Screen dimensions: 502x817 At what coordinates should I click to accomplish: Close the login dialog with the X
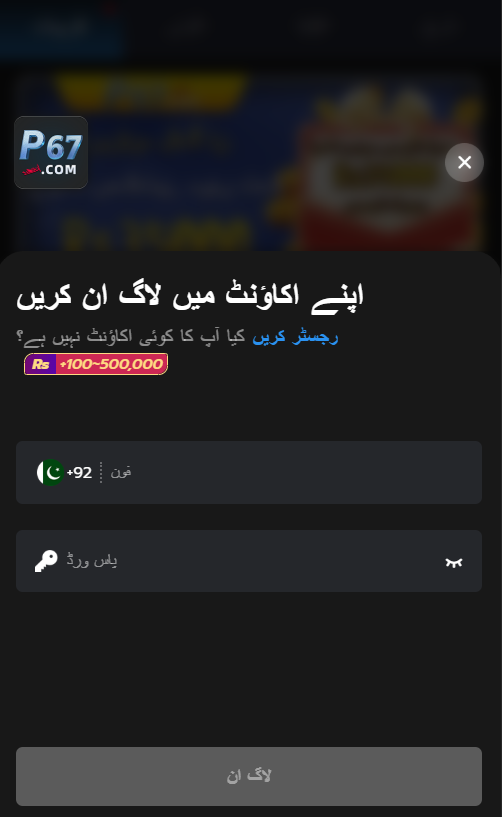(x=464, y=163)
